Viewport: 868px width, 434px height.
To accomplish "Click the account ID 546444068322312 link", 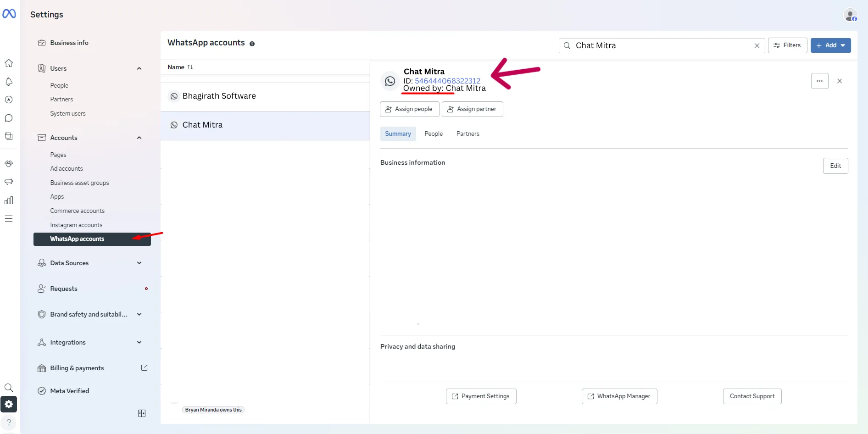I will click(x=447, y=81).
